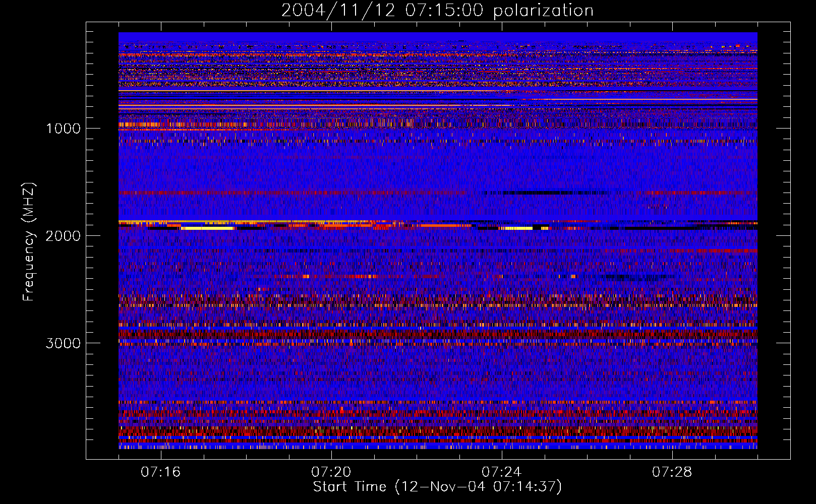This screenshot has height=504, width=816.
Task: Click the 'Frequency (MHZ)' axis label
Action: point(30,241)
